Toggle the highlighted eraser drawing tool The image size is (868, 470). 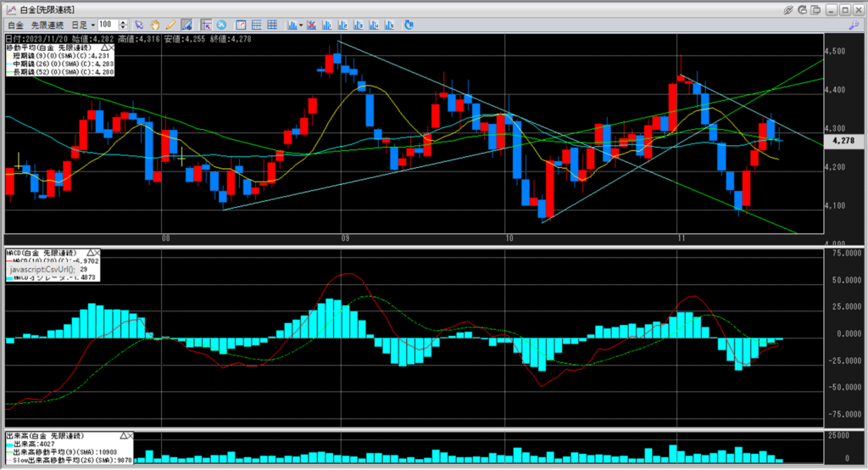pos(186,25)
